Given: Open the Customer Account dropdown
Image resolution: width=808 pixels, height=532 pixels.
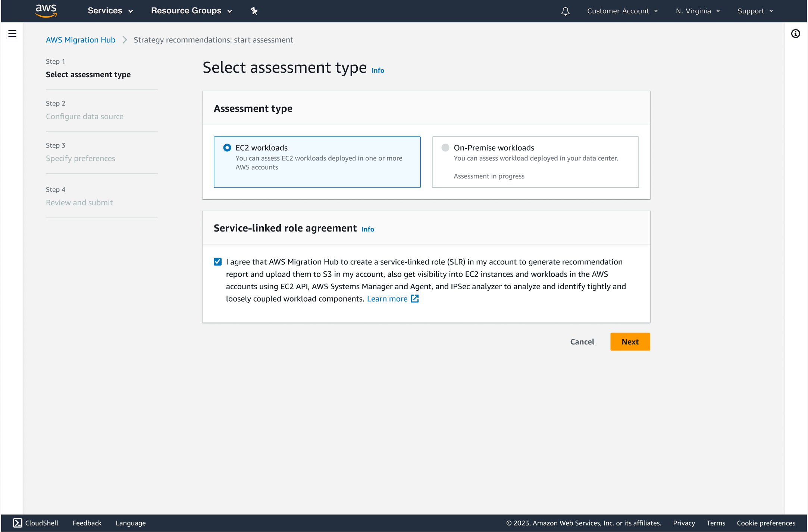Looking at the screenshot, I should click(622, 11).
